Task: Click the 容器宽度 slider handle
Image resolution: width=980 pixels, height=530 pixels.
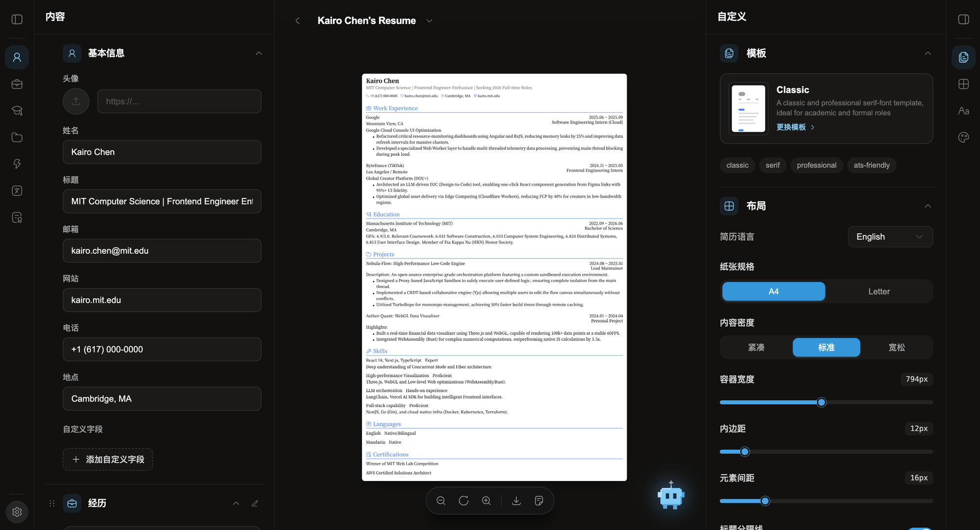Action: [822, 402]
